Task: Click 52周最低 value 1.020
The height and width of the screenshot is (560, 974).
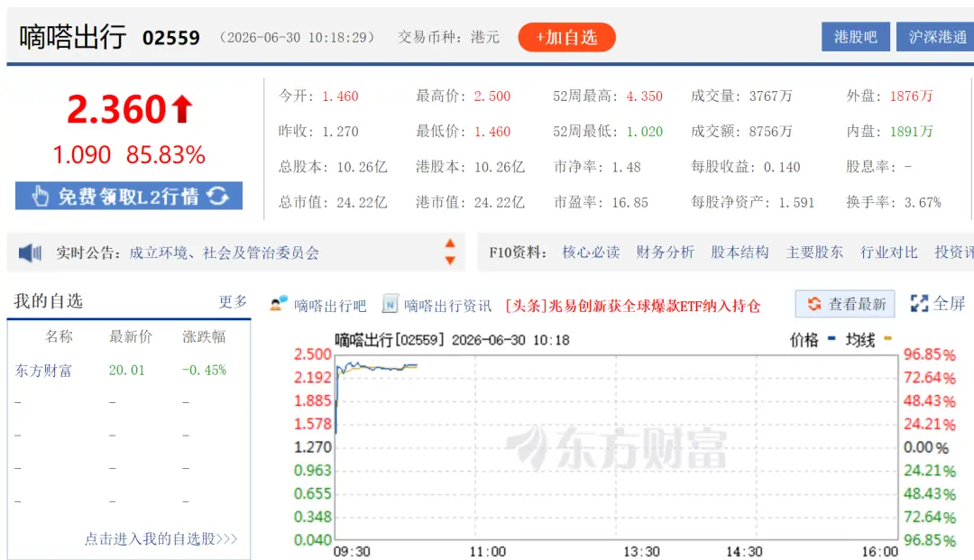Action: pos(644,132)
